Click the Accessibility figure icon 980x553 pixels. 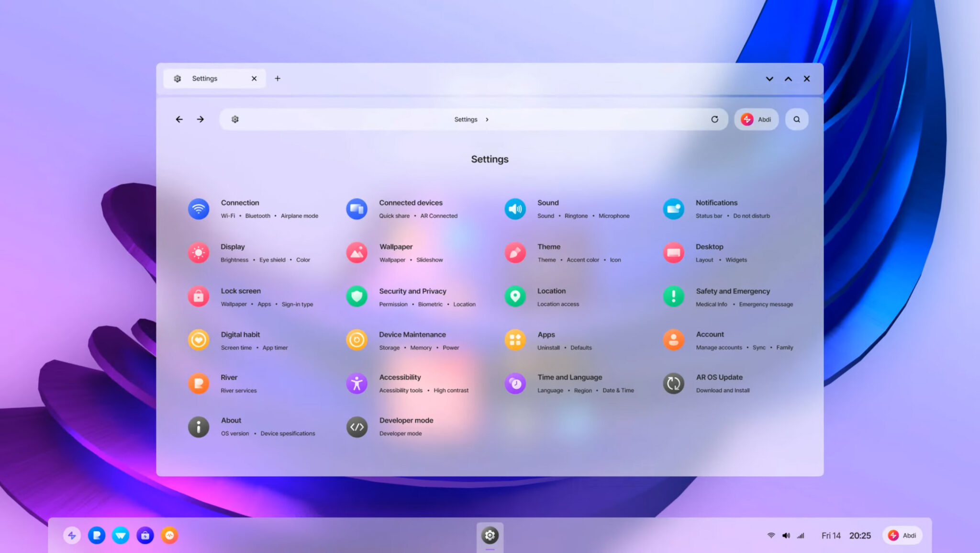pos(356,384)
